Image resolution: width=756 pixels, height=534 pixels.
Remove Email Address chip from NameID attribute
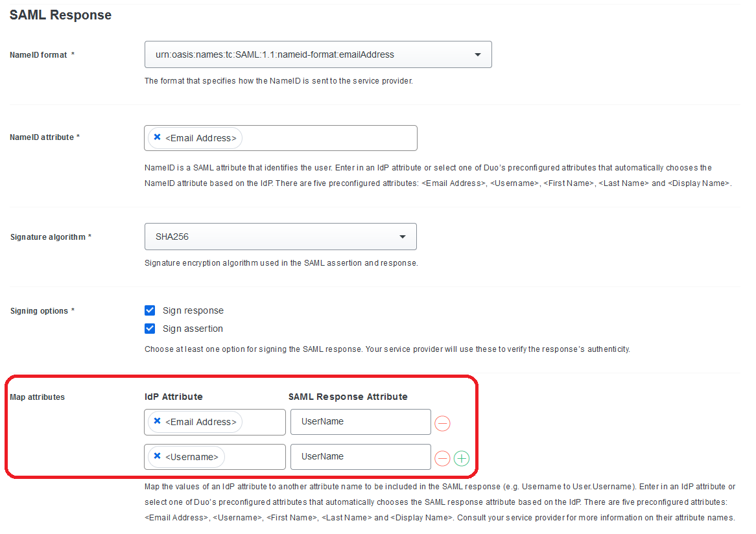click(157, 137)
